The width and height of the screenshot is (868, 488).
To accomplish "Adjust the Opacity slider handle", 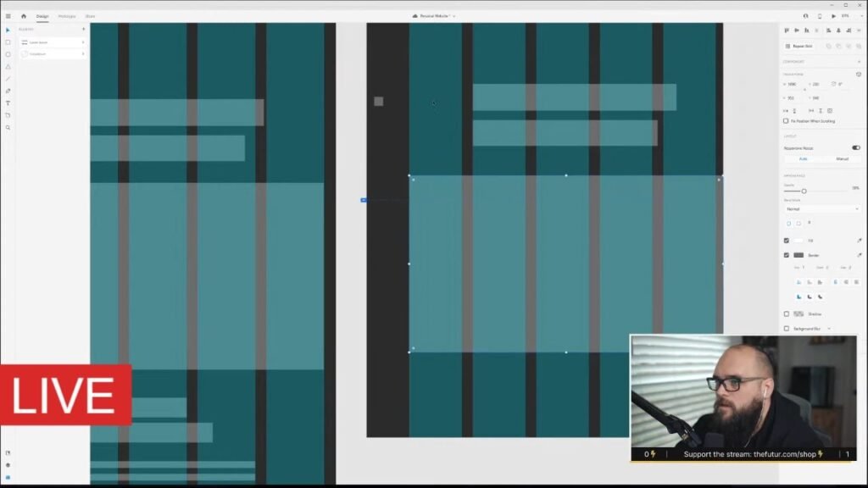I will click(804, 191).
